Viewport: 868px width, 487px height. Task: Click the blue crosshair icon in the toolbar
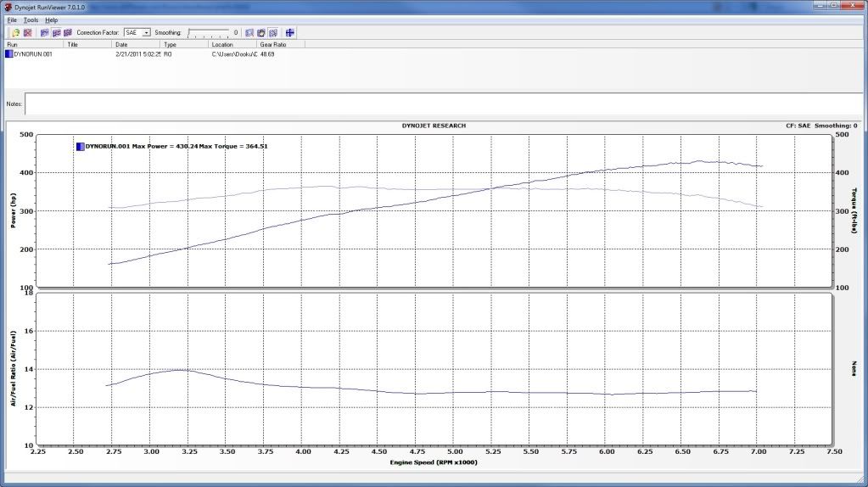pyautogui.click(x=290, y=32)
